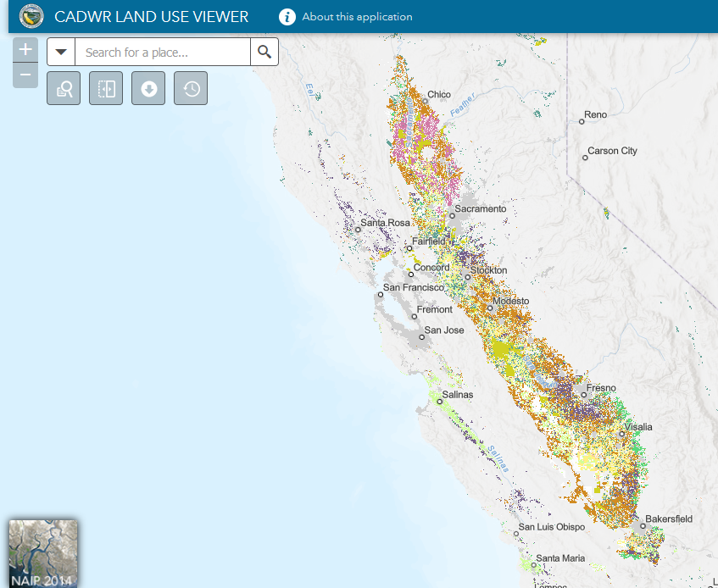Viewport: 718px width, 588px height.
Task: Click the CADWR Land Use Viewer title
Action: tap(152, 17)
